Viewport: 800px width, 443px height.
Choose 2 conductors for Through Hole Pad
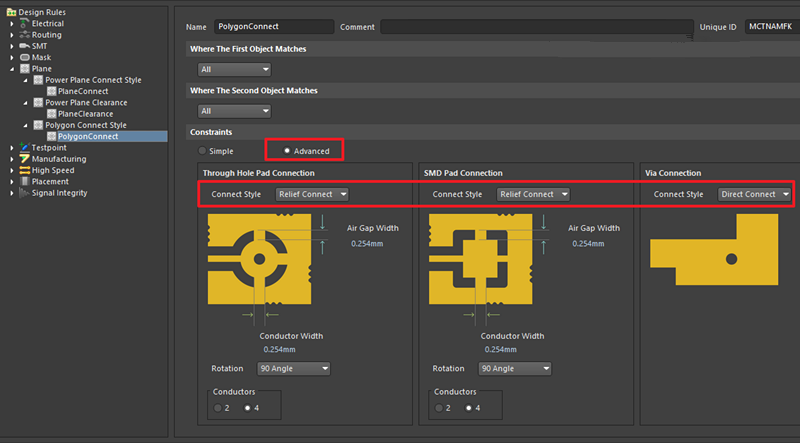(x=220, y=408)
